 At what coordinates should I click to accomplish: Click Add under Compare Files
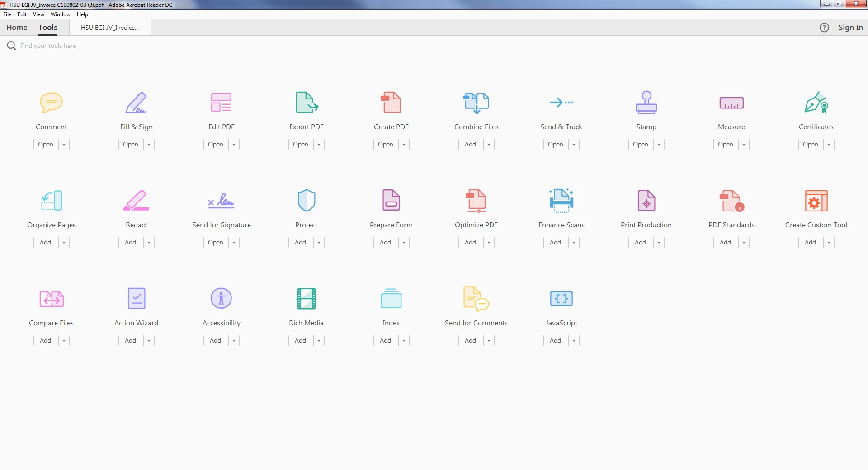point(46,341)
